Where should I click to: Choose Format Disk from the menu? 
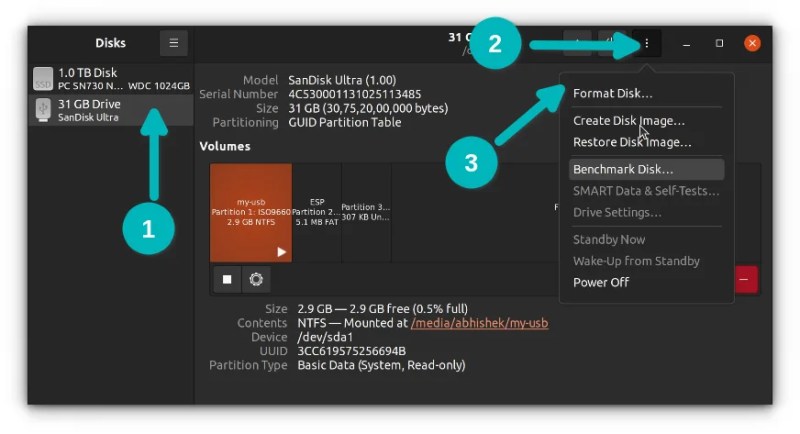point(612,93)
